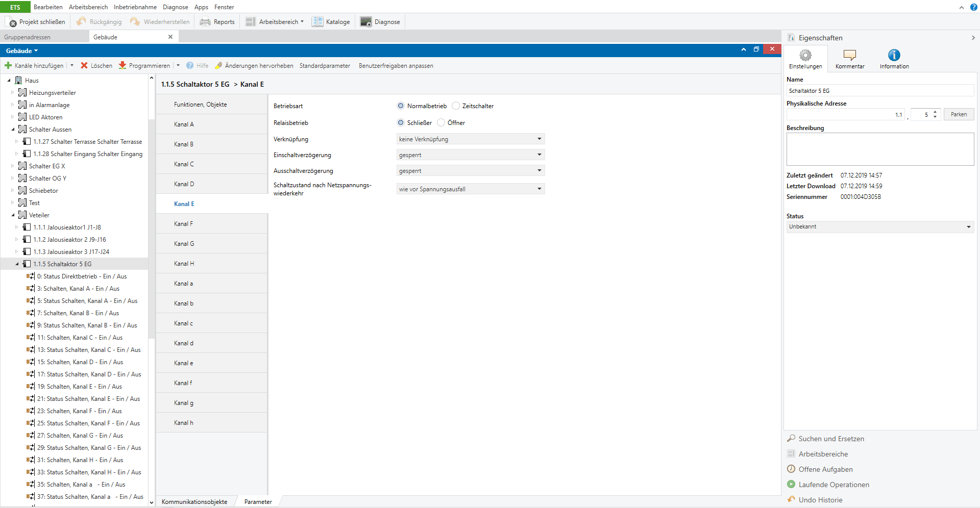Click Standardparameter button
The height and width of the screenshot is (508, 980).
point(325,66)
